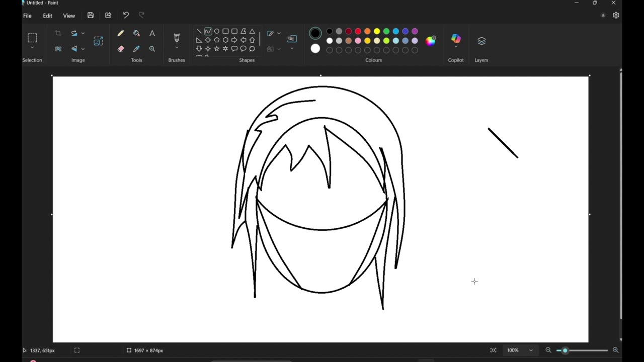Pick the Rectangle shape
Screen dimensions: 644x362
[225, 31]
